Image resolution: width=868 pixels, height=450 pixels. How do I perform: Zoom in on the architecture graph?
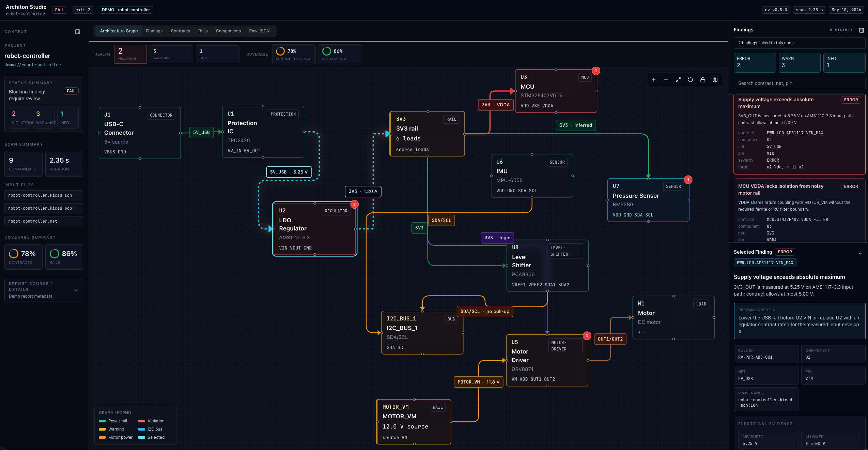(653, 80)
